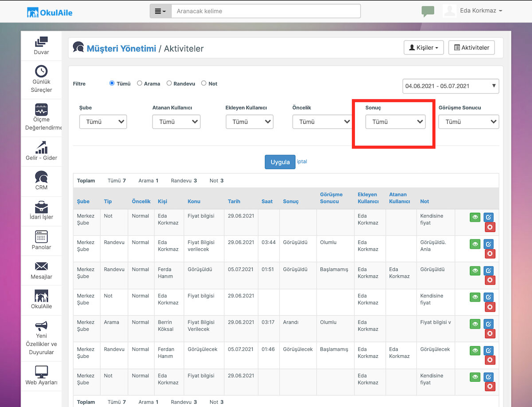Sort by the Tarih column header
The image size is (532, 407).
point(234,201)
